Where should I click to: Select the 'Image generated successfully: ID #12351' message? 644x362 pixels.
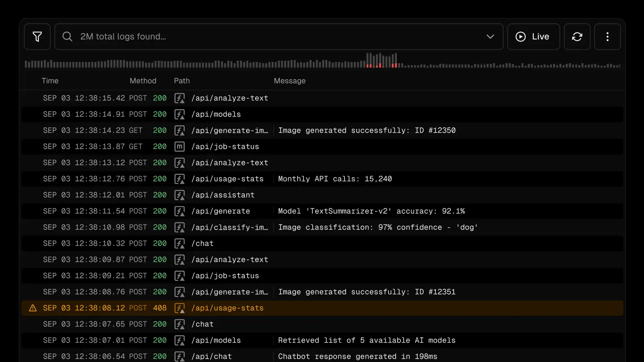(x=367, y=292)
